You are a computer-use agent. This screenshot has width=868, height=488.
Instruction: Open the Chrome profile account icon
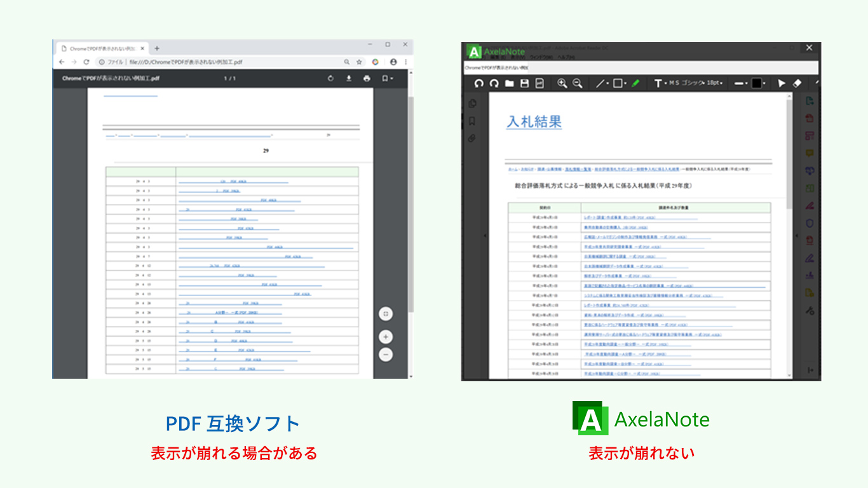[x=393, y=62]
